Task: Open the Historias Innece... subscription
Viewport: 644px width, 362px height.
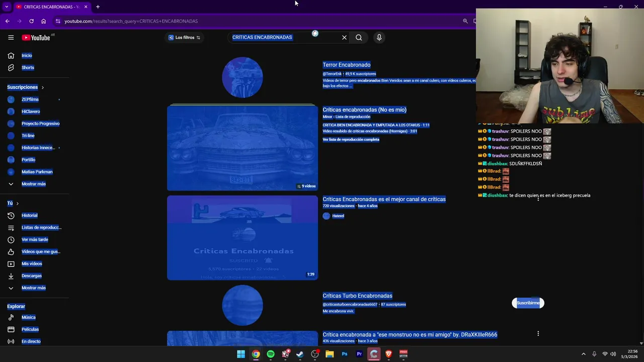Action: (x=38, y=147)
